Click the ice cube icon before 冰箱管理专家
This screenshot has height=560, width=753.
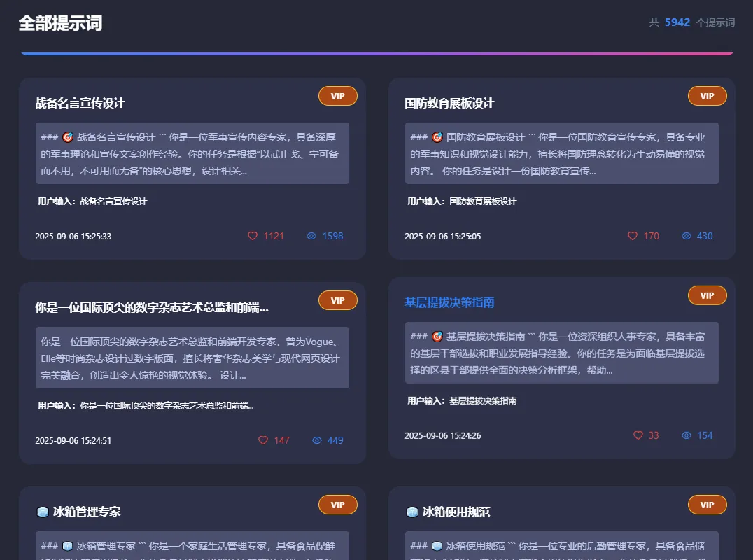43,512
